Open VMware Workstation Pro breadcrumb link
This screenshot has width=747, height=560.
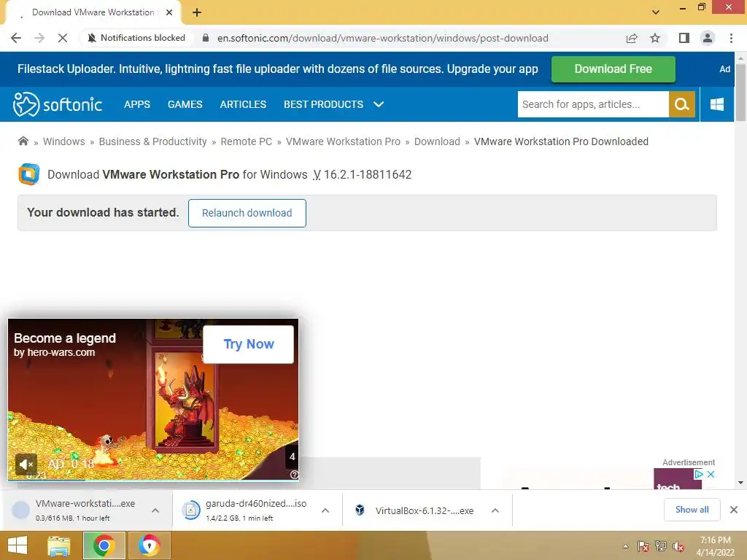point(343,141)
